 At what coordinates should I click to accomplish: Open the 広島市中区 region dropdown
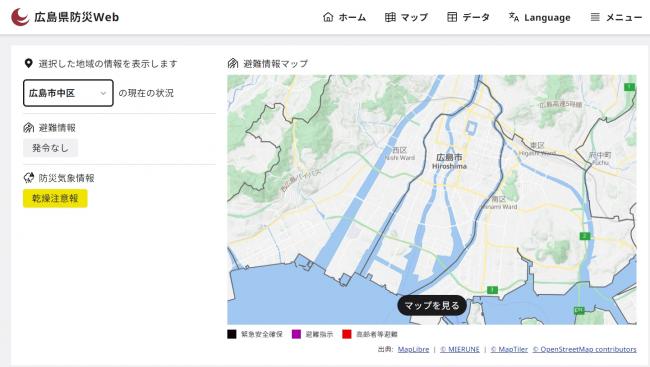pyautogui.click(x=68, y=93)
